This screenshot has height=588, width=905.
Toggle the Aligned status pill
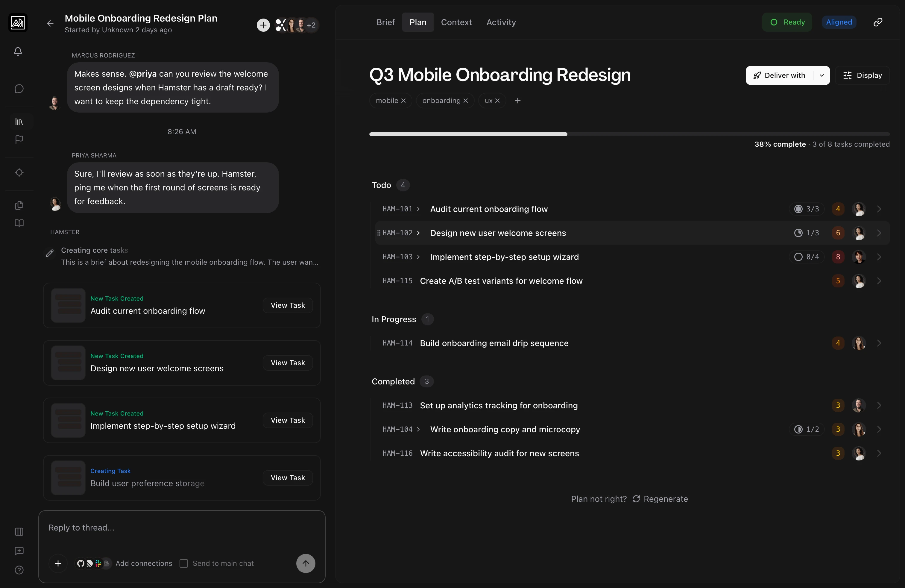[x=839, y=22]
